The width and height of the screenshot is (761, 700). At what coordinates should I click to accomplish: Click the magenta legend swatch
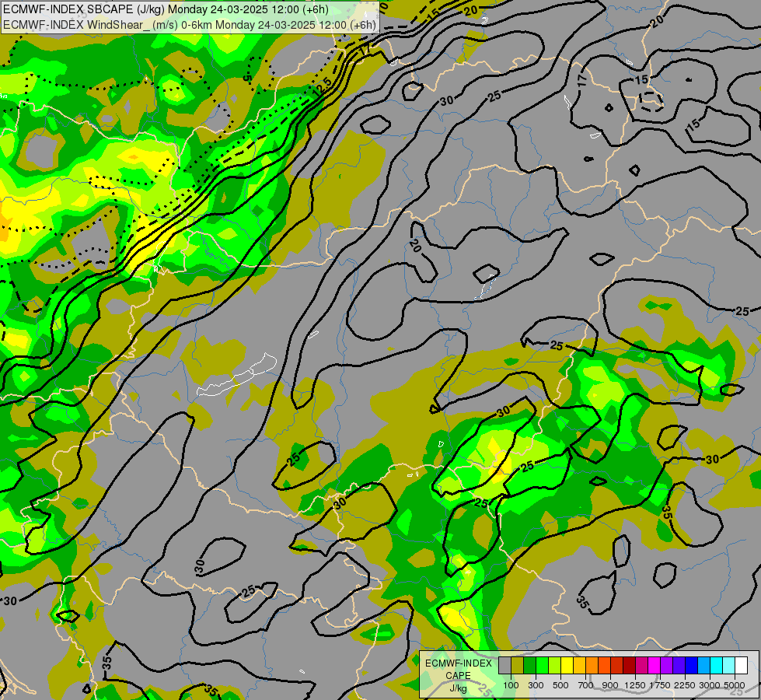(655, 666)
